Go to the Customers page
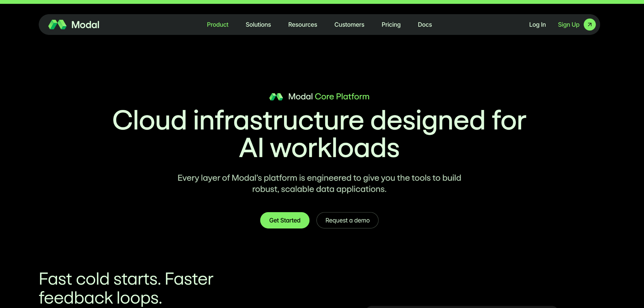The image size is (644, 308). coord(349,25)
